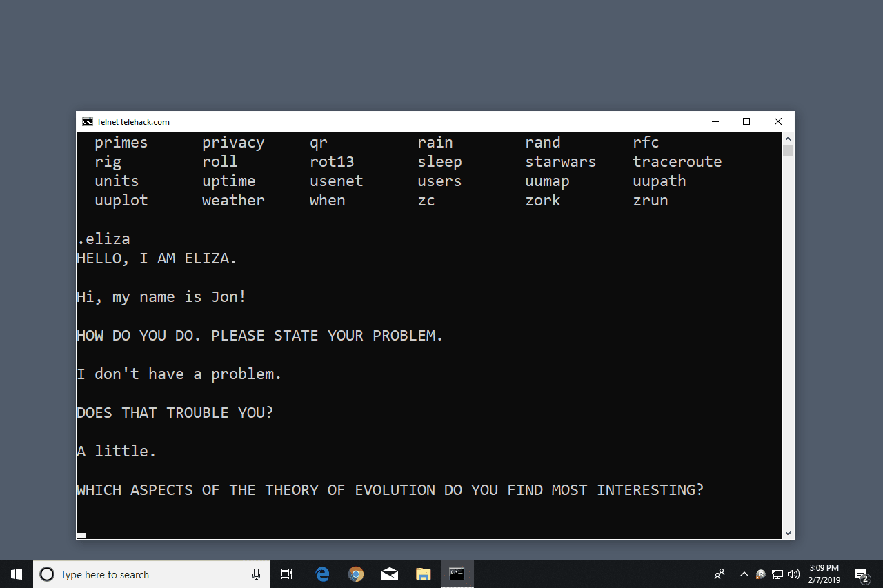
Task: Launch Google Chrome from the taskbar
Action: click(x=356, y=574)
